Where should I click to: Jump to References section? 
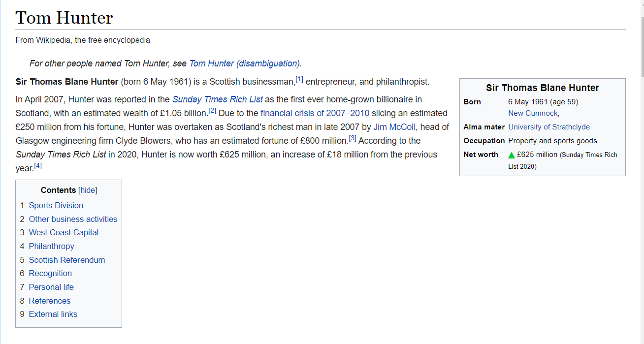point(50,301)
